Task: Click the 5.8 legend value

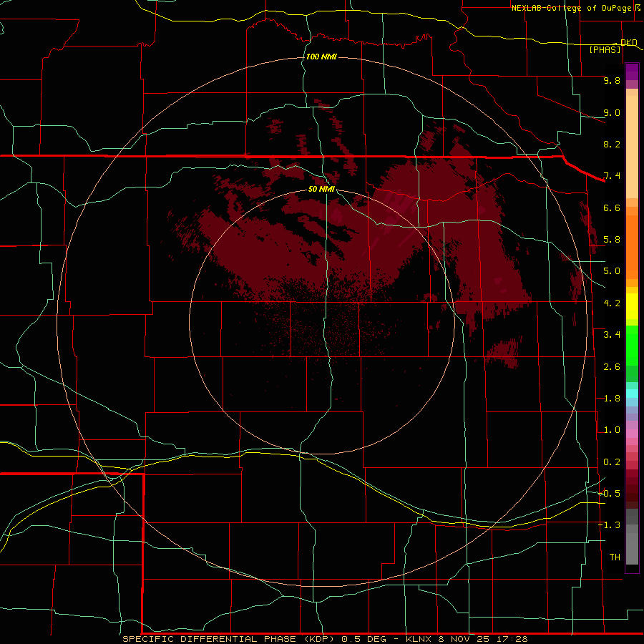Action: click(612, 240)
